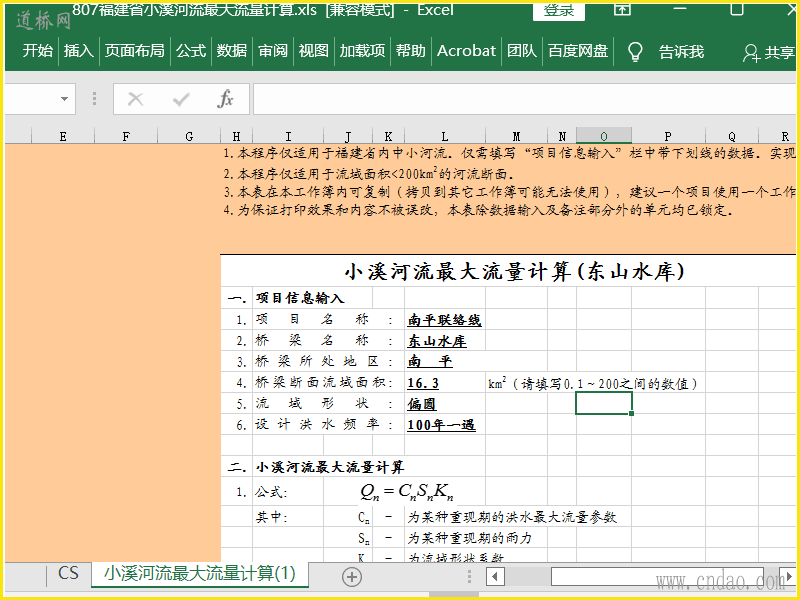Click the region cell 南 平
This screenshot has width=800, height=600.
click(430, 361)
